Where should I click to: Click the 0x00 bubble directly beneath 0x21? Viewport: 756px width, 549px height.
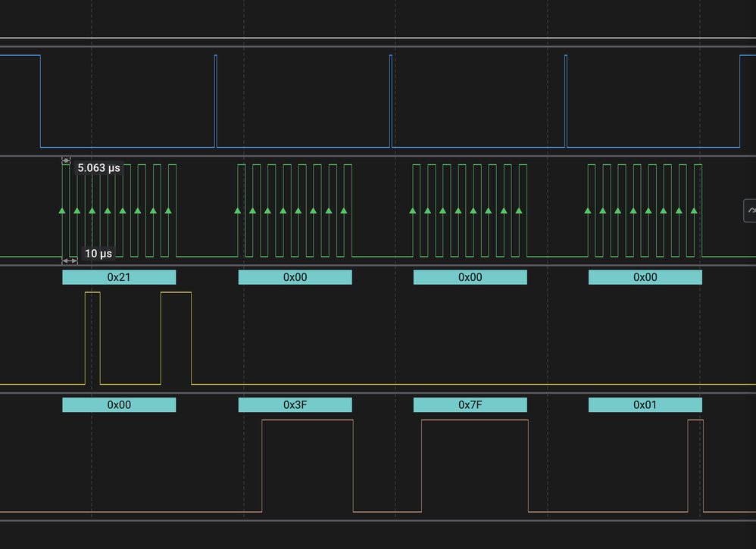point(119,405)
